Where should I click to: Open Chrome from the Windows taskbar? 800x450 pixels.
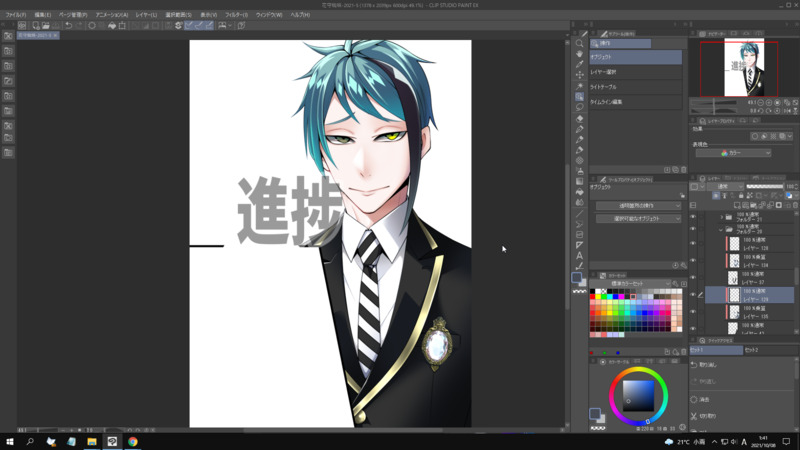coord(133,441)
